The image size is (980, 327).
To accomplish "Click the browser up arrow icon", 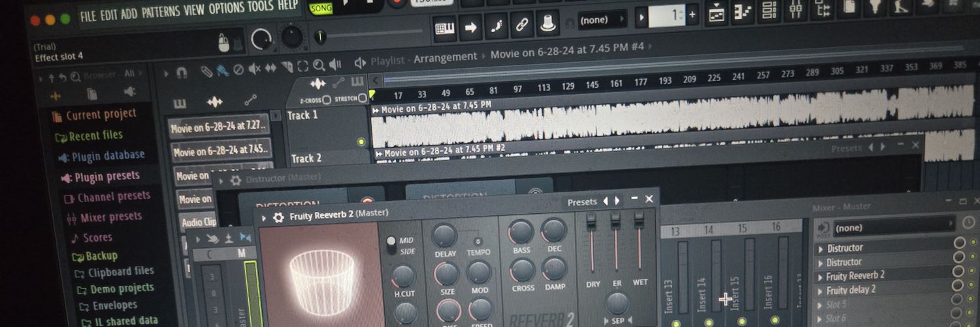I will tap(52, 78).
